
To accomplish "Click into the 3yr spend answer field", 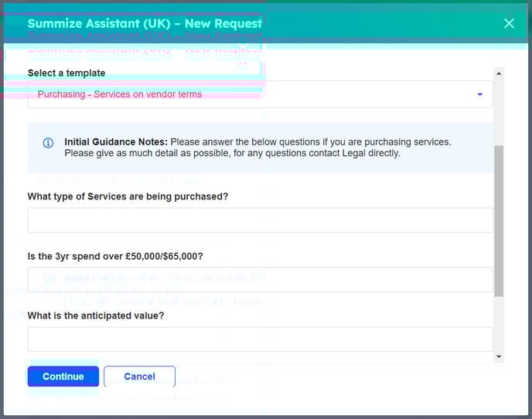I will coord(260,280).
